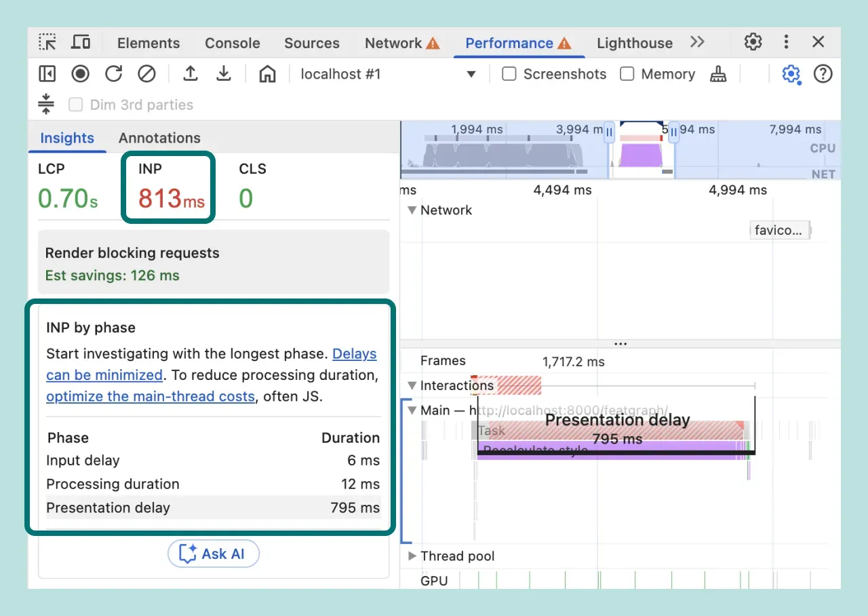Collapse the Network track
This screenshot has height=616, width=868.
412,210
